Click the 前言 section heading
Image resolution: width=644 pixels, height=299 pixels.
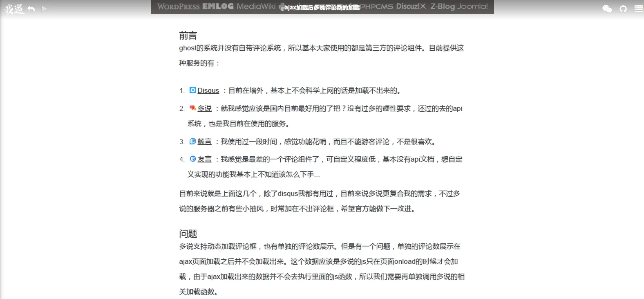pos(188,36)
